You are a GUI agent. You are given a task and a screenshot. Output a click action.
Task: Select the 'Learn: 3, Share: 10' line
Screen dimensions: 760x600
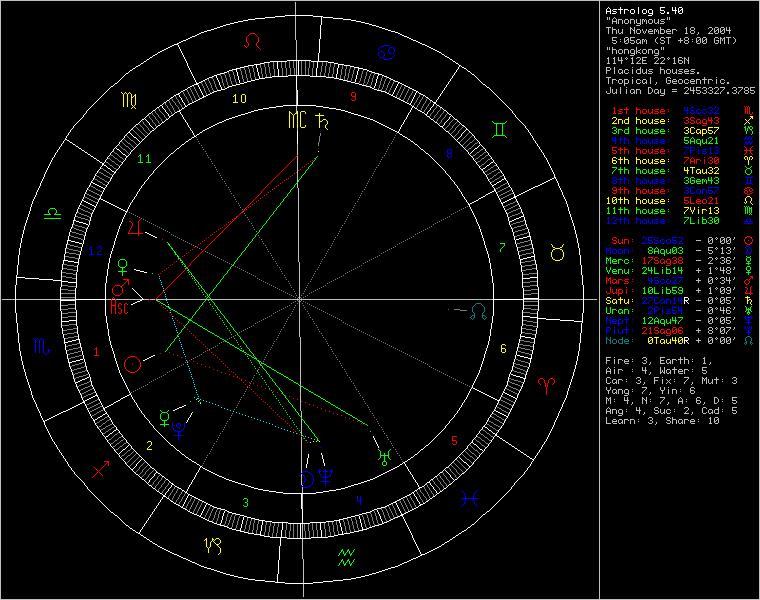pos(663,421)
